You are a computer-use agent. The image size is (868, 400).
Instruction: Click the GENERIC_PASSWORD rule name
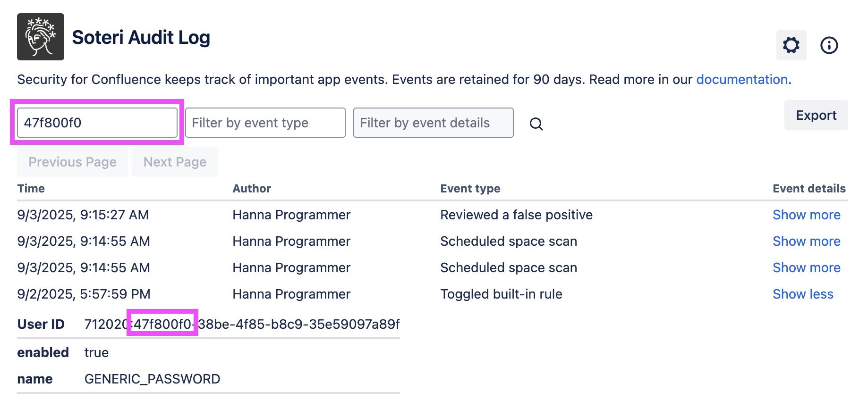coord(152,379)
